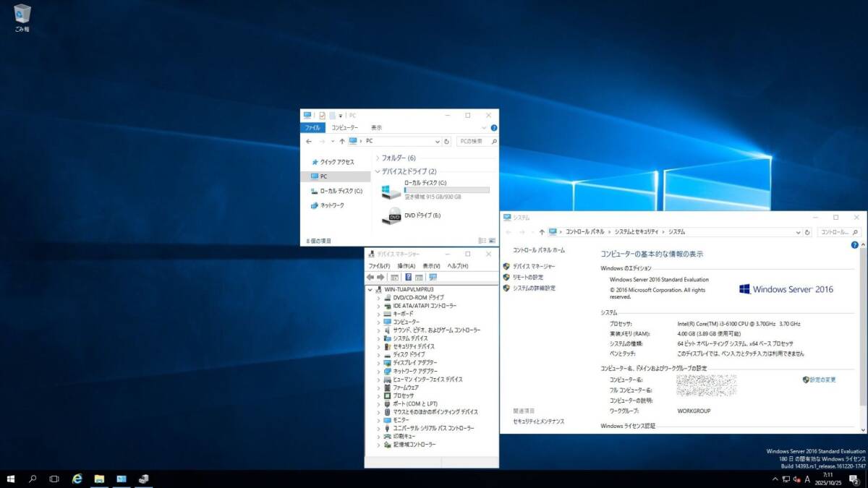Expand the ネットワーク アダプター node

[x=378, y=371]
